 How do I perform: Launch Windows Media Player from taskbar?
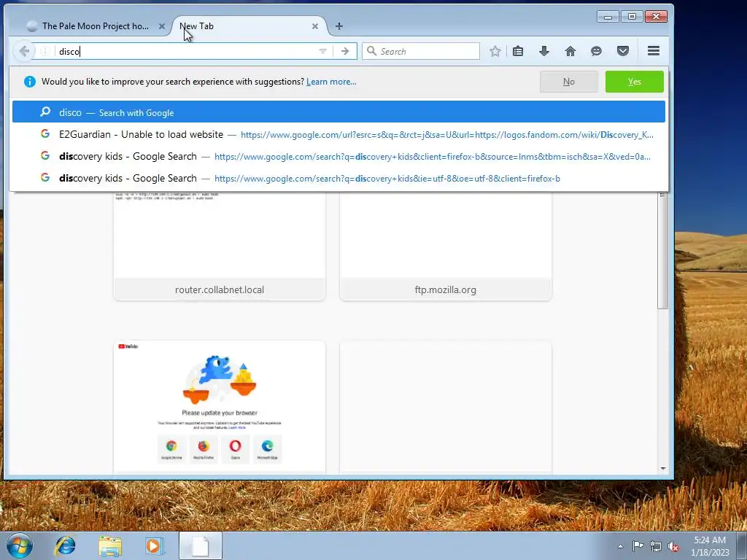[x=155, y=545]
